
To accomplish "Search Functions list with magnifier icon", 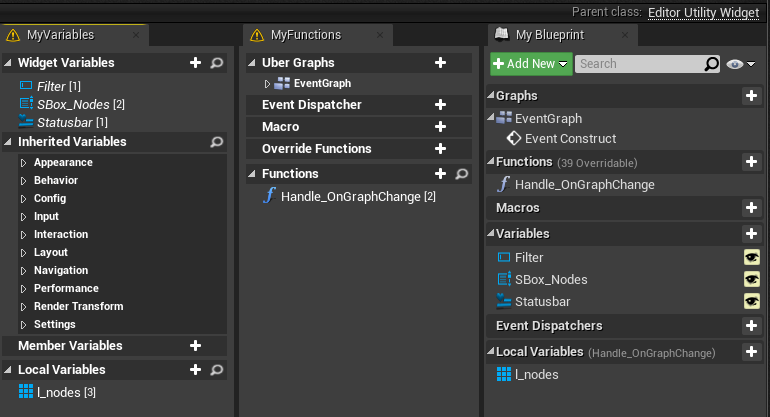I will (x=462, y=174).
